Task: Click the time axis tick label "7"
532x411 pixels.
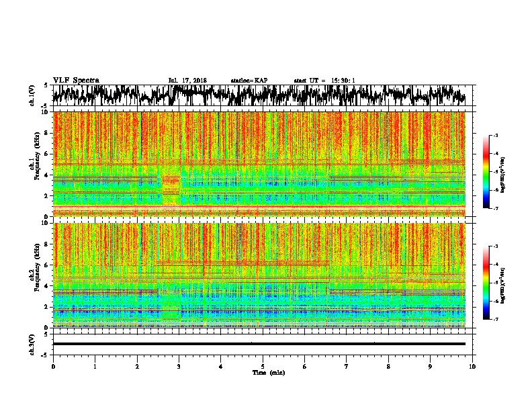Action: coord(347,367)
